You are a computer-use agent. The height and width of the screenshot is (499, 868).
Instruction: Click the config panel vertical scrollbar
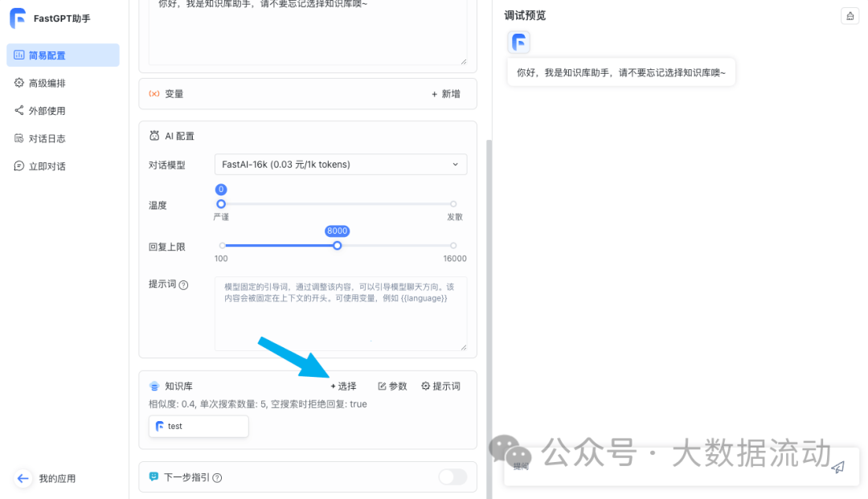tap(489, 319)
